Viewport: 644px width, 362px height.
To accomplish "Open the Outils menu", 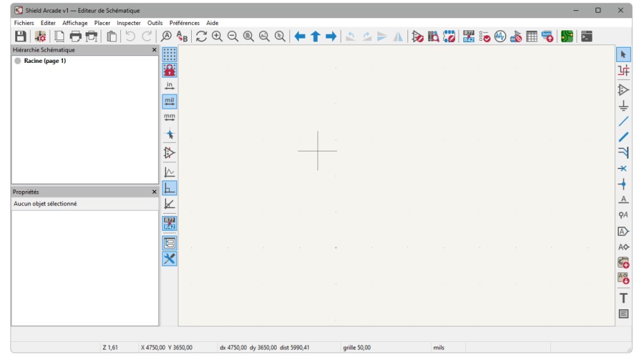I will (154, 23).
